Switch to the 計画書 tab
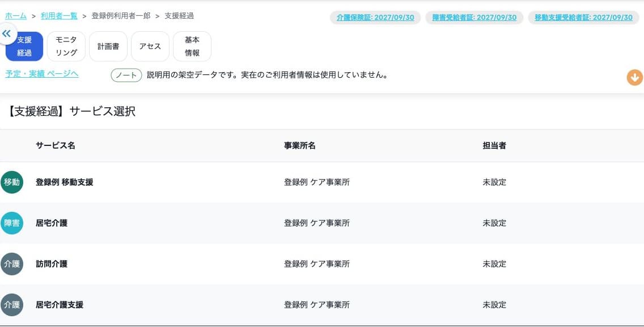The width and height of the screenshot is (644, 327). click(108, 47)
